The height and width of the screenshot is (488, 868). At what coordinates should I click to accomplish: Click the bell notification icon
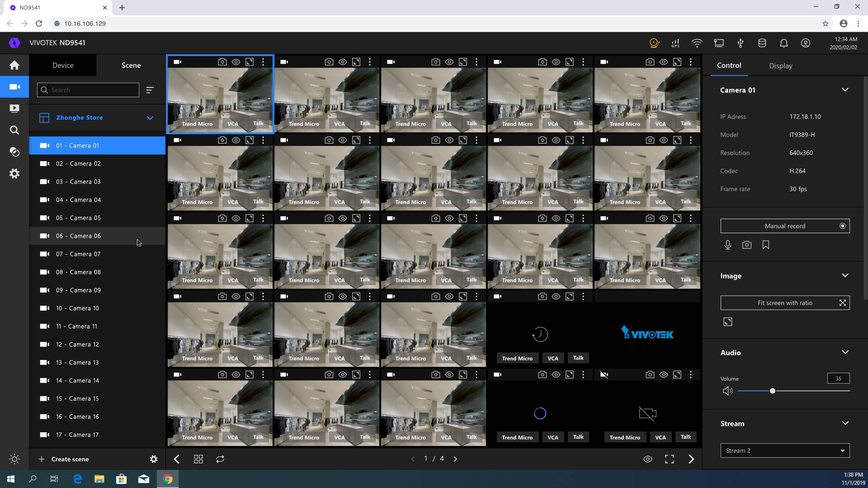click(784, 43)
